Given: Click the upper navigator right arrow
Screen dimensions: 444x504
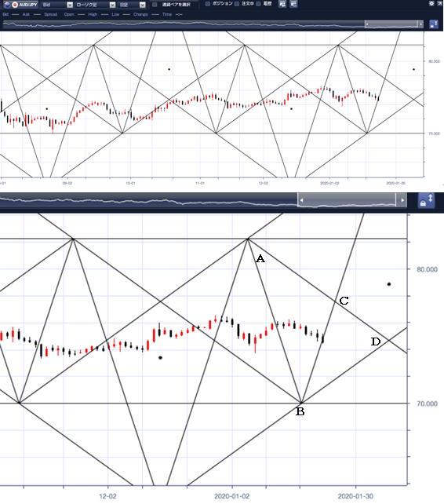Looking at the screenshot, I should point(420,24).
